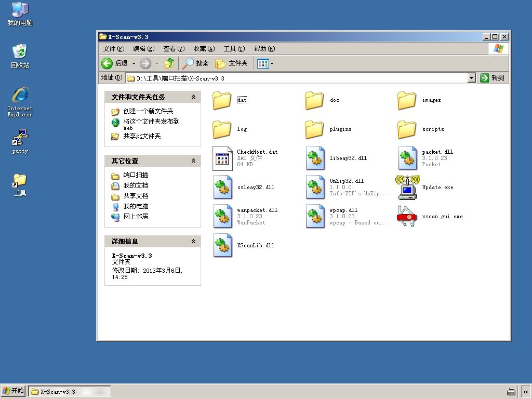Click the 转到 (Go) button
This screenshot has width=532, height=399.
493,78
